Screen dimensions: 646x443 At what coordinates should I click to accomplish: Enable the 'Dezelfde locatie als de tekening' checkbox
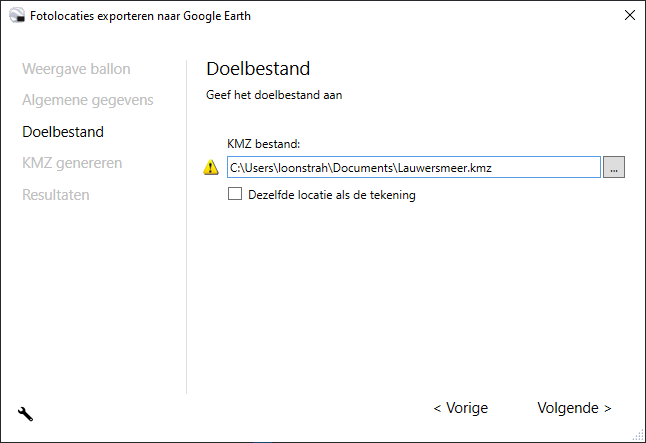235,195
